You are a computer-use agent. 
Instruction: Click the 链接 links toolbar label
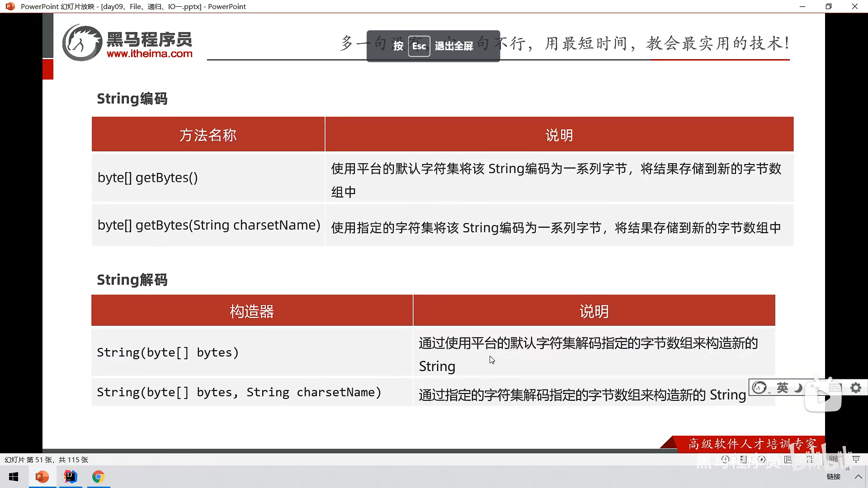tap(833, 477)
